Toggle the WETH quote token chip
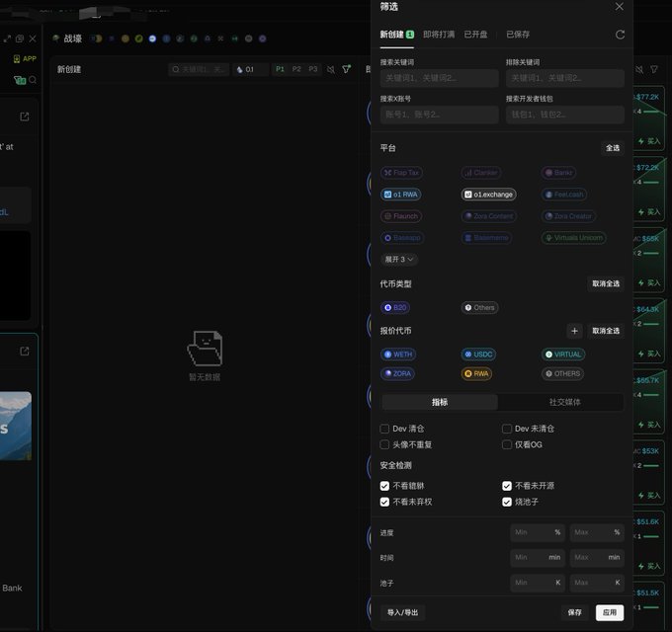The width and height of the screenshot is (672, 632). pos(398,355)
